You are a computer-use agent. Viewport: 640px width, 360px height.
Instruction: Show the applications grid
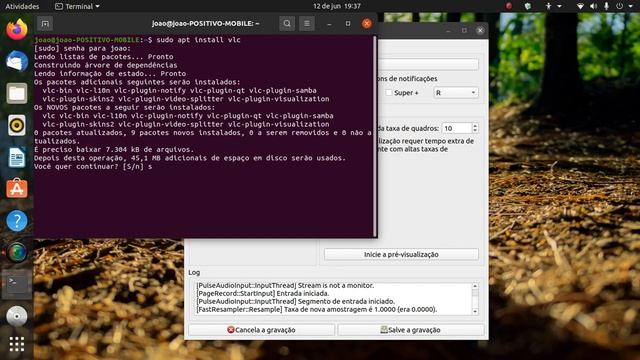17,344
